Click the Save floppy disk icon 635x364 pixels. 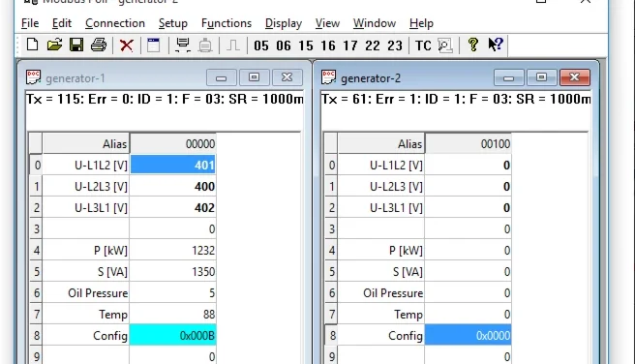[76, 45]
